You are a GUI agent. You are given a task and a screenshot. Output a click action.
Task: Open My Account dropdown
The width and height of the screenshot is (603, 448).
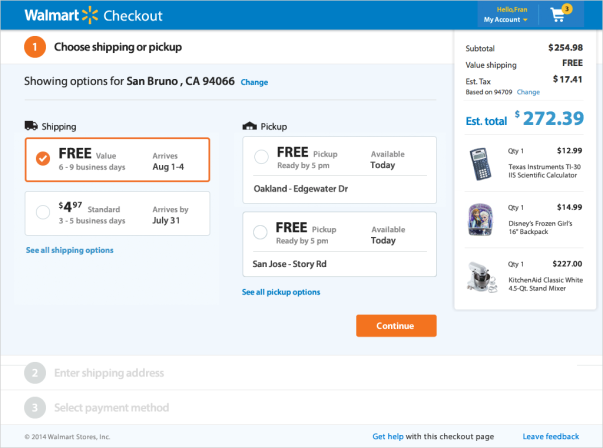tap(507, 19)
